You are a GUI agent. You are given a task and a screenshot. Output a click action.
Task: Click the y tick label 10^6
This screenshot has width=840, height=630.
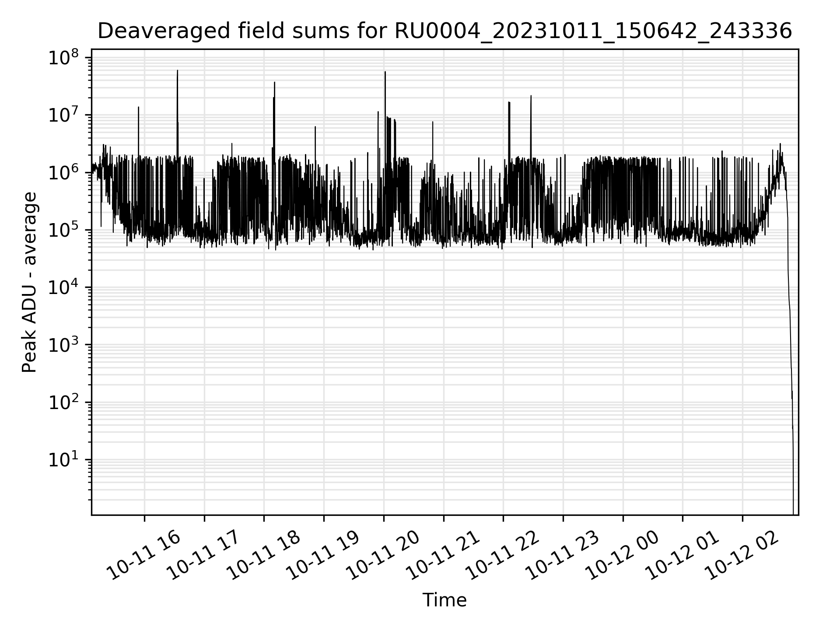pyautogui.click(x=63, y=172)
